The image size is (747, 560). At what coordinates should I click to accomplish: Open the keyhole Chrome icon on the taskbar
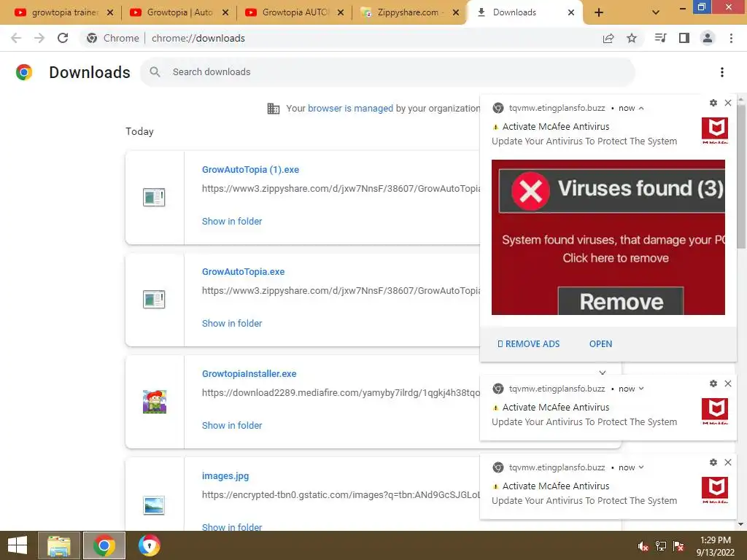click(x=149, y=545)
